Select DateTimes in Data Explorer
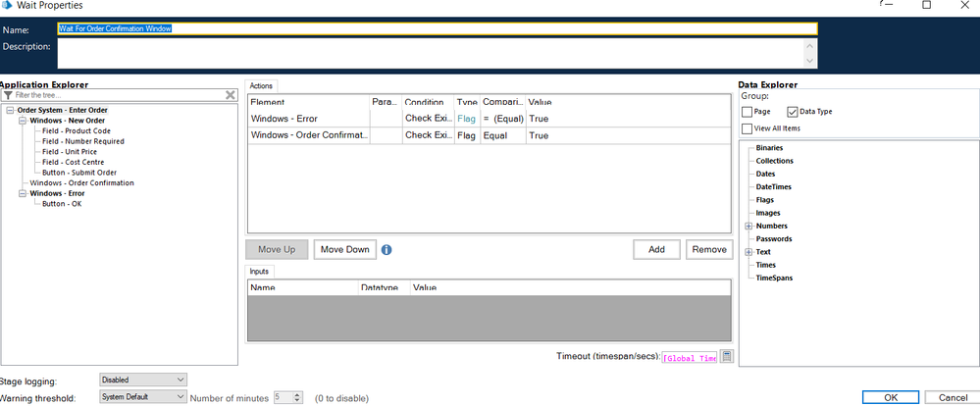This screenshot has height=406, width=980. (x=772, y=186)
